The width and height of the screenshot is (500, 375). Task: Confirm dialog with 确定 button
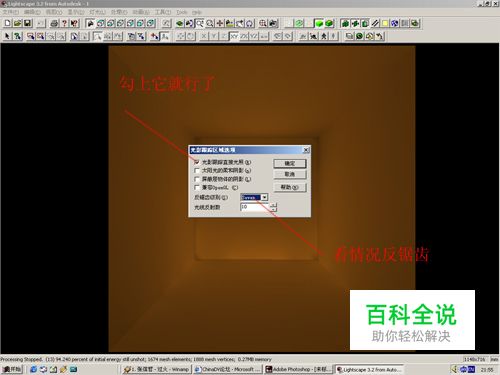[290, 163]
